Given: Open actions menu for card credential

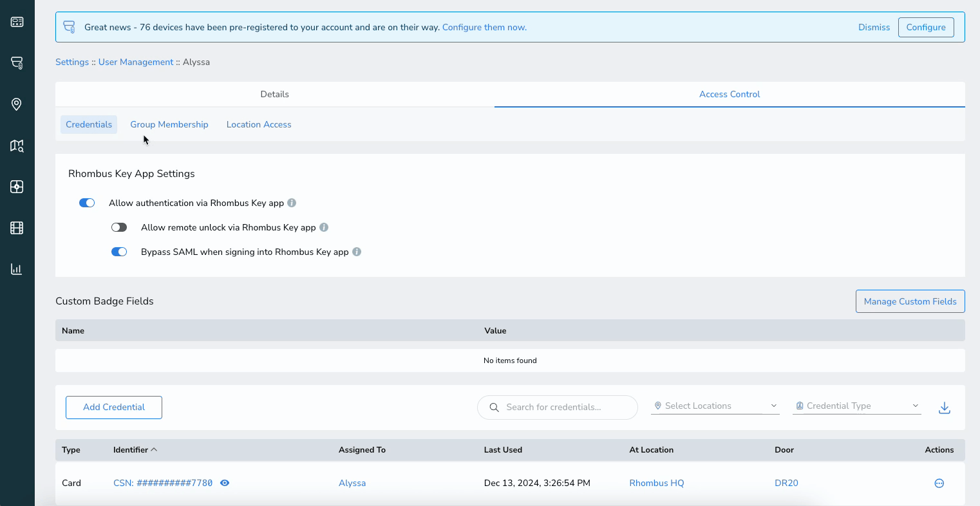Looking at the screenshot, I should (939, 483).
